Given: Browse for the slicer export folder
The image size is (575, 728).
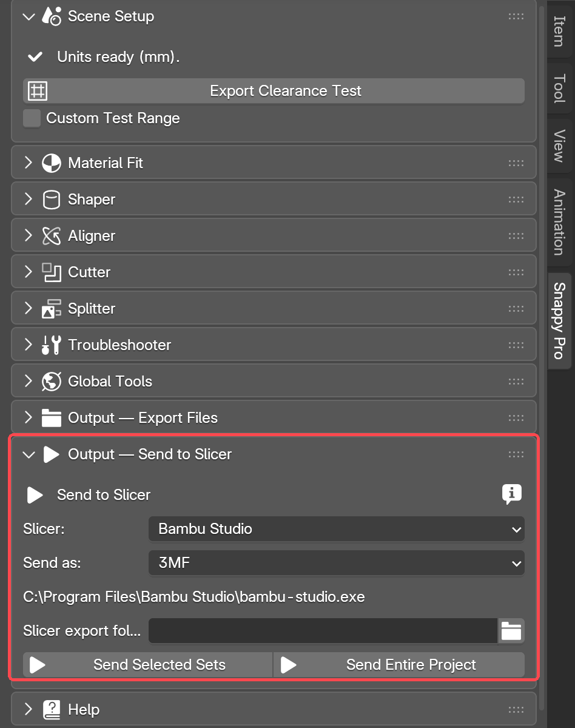Looking at the screenshot, I should [511, 631].
